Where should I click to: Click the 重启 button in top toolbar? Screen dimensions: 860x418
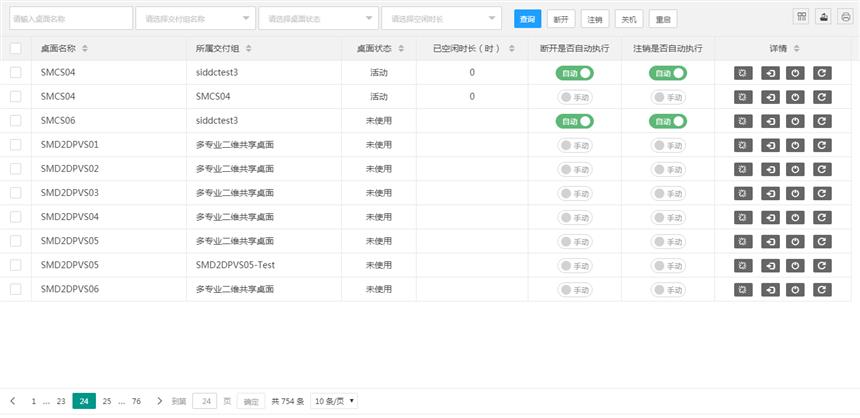662,19
